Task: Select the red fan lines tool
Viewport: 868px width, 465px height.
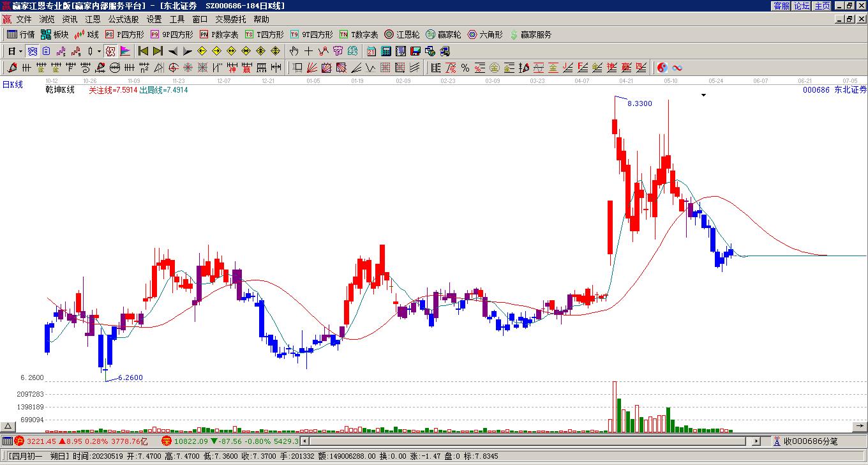Action: (x=312, y=68)
